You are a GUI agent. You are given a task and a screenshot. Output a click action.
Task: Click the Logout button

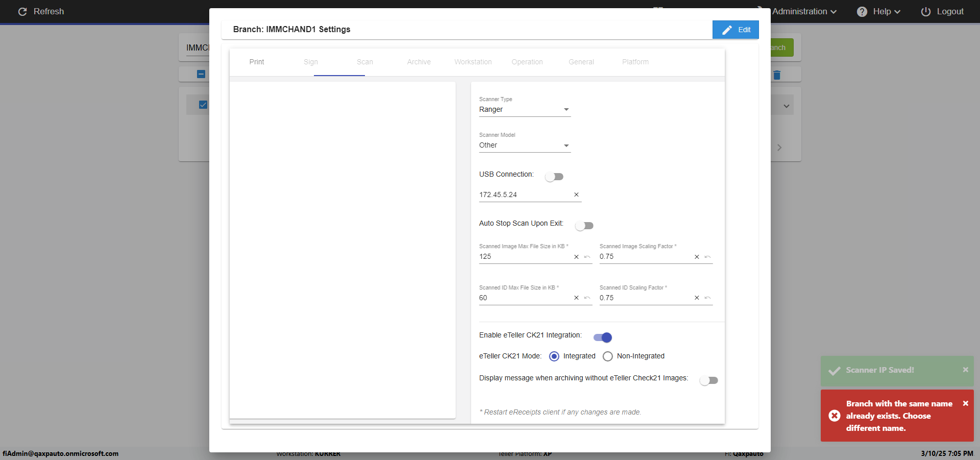[942, 12]
